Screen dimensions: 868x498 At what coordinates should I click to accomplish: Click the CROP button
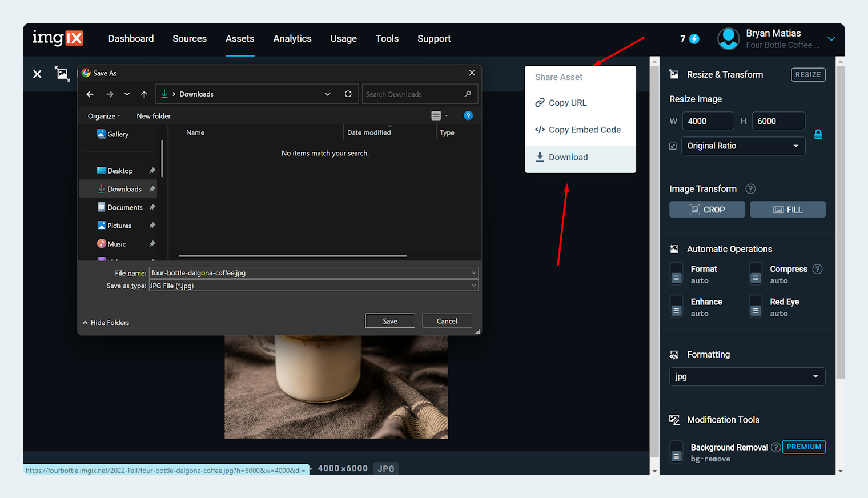coord(707,210)
